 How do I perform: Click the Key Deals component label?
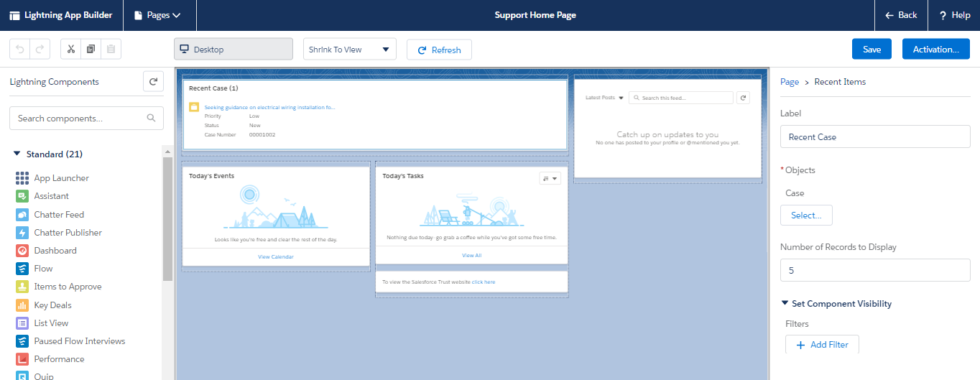[x=52, y=305]
